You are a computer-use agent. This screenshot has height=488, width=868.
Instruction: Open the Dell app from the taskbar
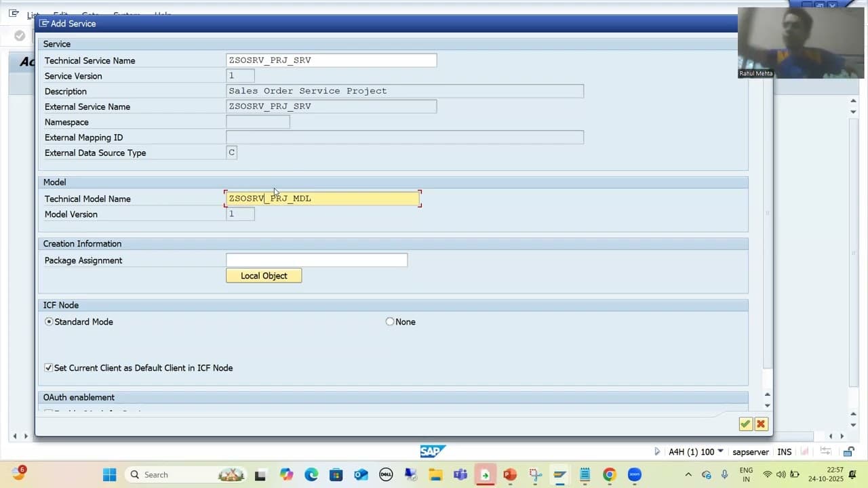[x=386, y=474]
